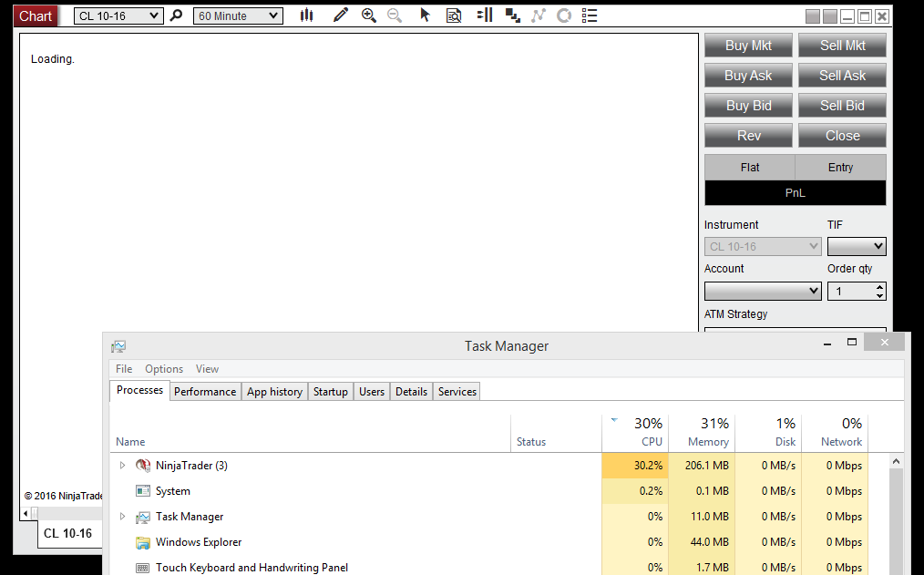Sort processes by the Memory column header
924x575 pixels.
(702, 433)
